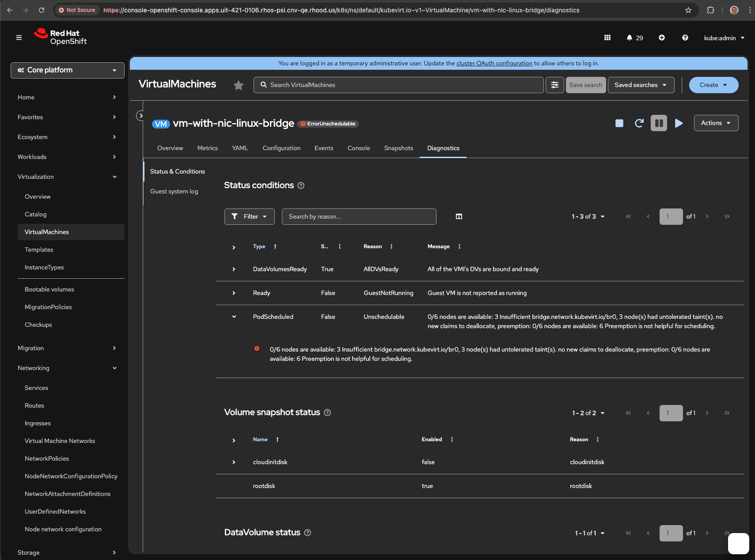Expand the DataVolumesReady condition row

(x=234, y=269)
